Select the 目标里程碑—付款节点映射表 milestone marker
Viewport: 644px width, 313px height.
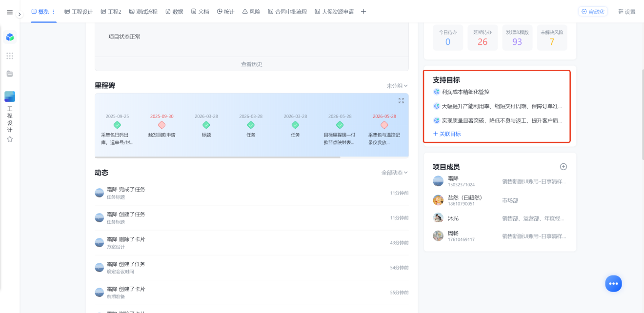coord(340,125)
